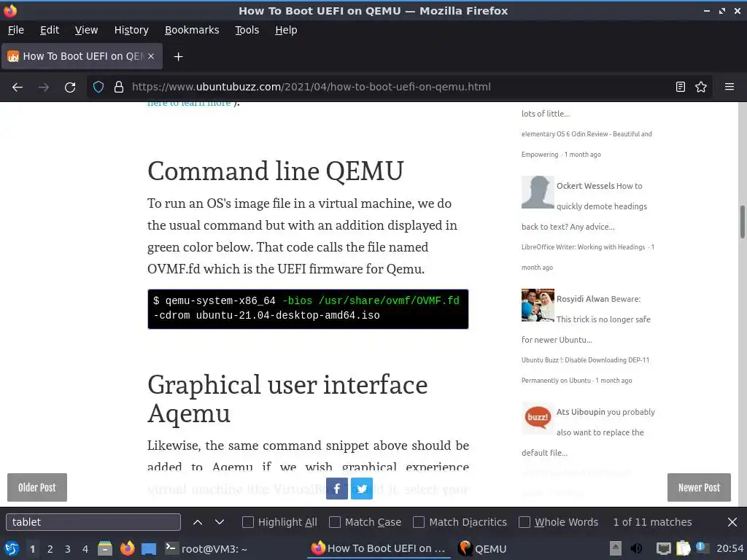Click in the find bar search field
747x560 pixels.
point(93,522)
